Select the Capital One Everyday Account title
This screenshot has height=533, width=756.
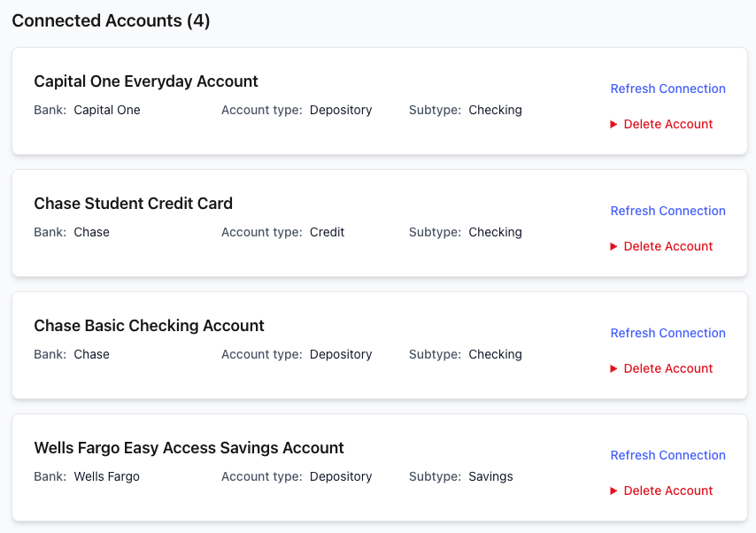tap(146, 81)
